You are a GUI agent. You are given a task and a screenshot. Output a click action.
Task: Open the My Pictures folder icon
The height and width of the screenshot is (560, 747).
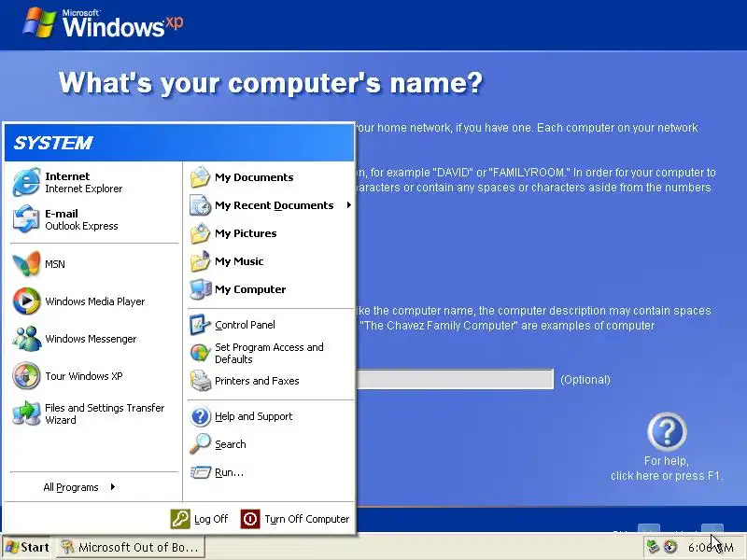[200, 233]
